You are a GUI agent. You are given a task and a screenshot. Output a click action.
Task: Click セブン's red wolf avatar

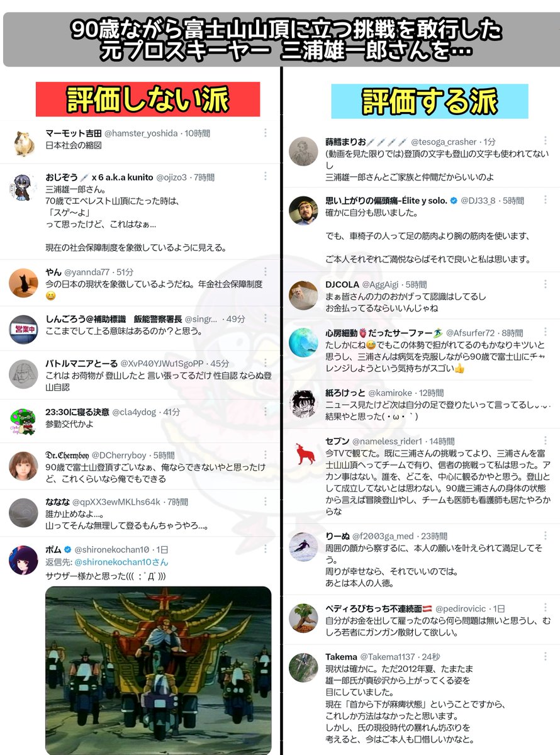point(303,453)
